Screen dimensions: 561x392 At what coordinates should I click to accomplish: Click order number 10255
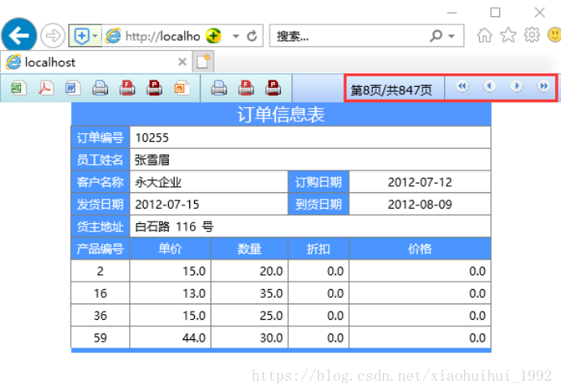point(152,138)
